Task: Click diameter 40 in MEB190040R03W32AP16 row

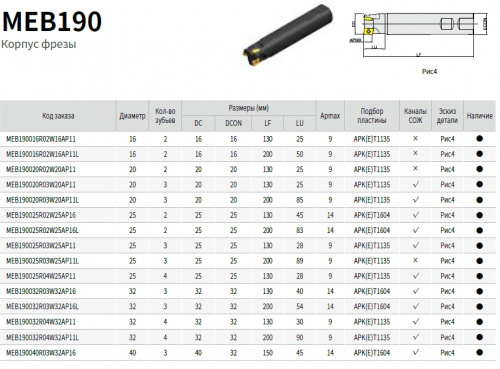Action: (132, 353)
